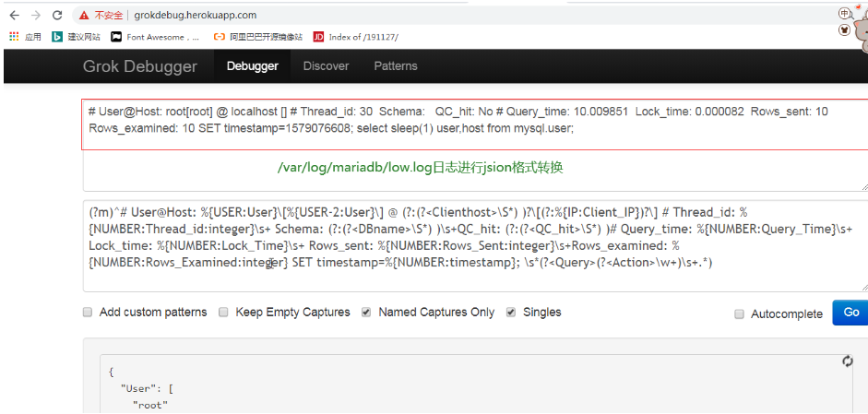This screenshot has width=868, height=414.
Task: Uncheck Named Captures Only
Action: pos(366,313)
